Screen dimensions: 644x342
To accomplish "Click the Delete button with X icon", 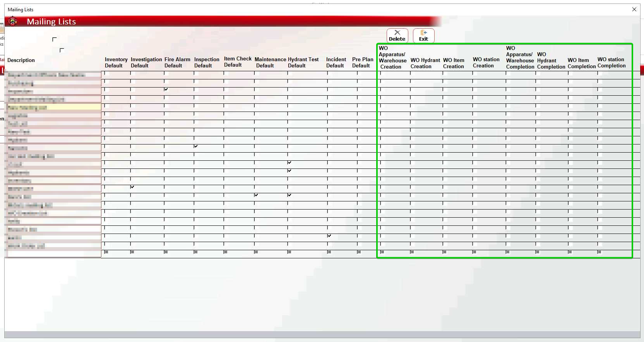I will click(397, 35).
